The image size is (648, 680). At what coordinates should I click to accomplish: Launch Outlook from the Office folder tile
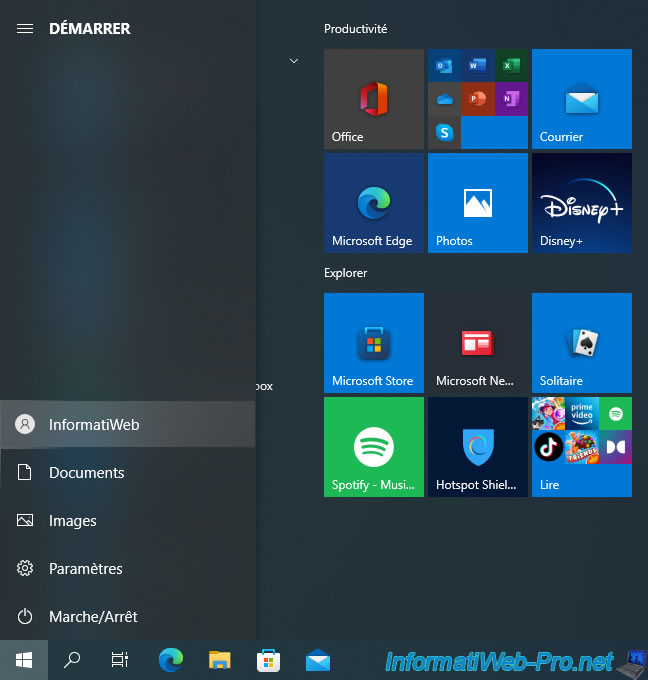[444, 65]
